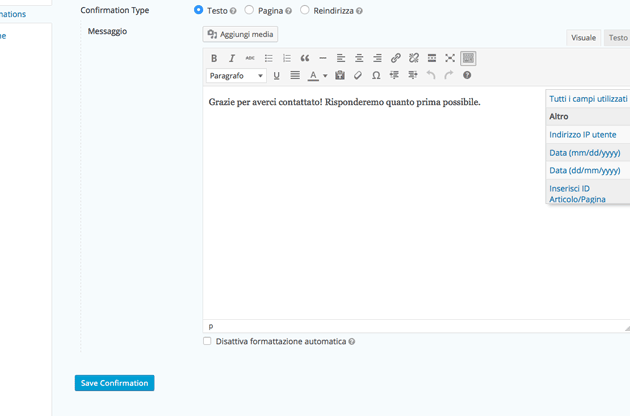Open the text color picker arrow

pos(325,76)
